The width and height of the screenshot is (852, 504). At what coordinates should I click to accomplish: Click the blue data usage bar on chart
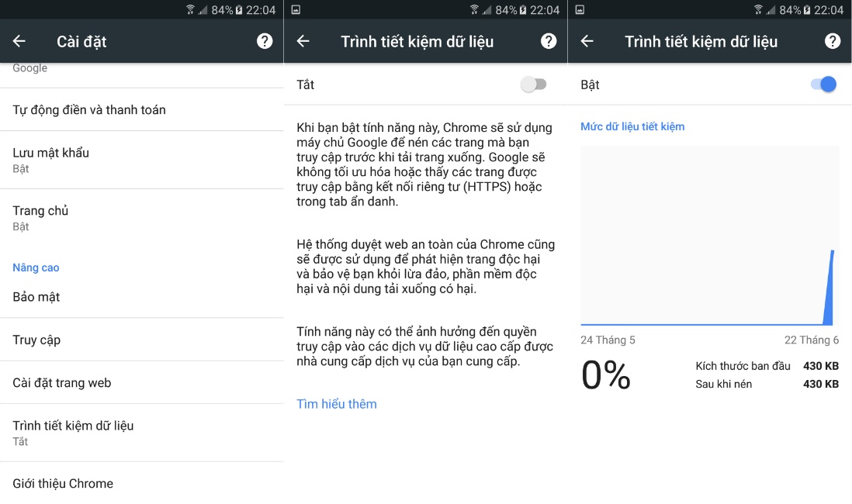(832, 287)
